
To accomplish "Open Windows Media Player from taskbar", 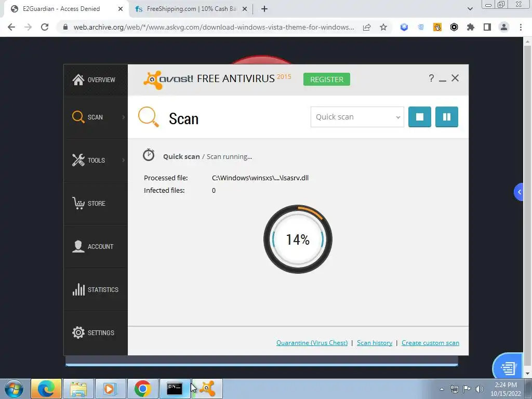I will 111,389.
